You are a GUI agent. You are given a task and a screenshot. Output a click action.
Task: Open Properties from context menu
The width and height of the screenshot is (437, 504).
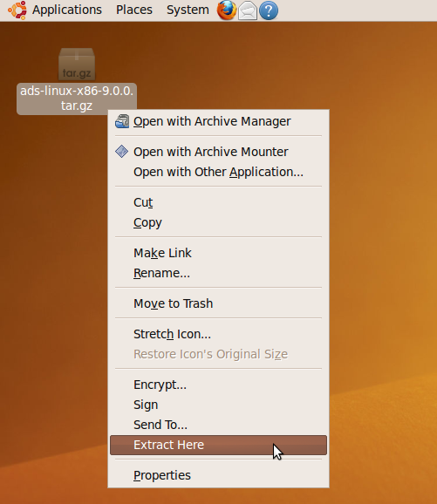pos(218,475)
